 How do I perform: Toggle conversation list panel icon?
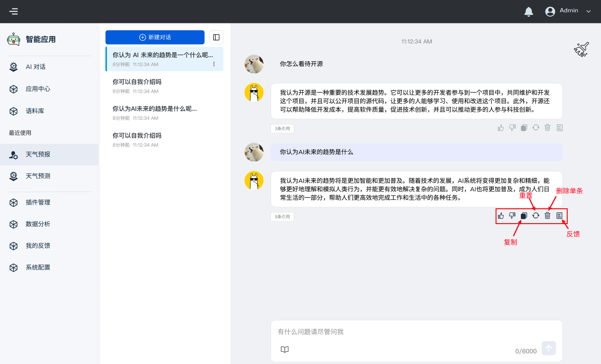216,37
